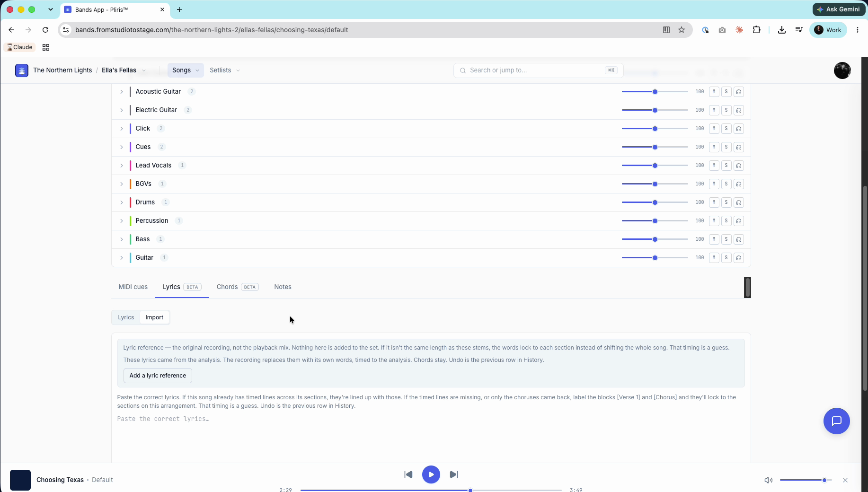Solo the Cues track
Viewport: 868px width, 492px height.
[x=726, y=147]
